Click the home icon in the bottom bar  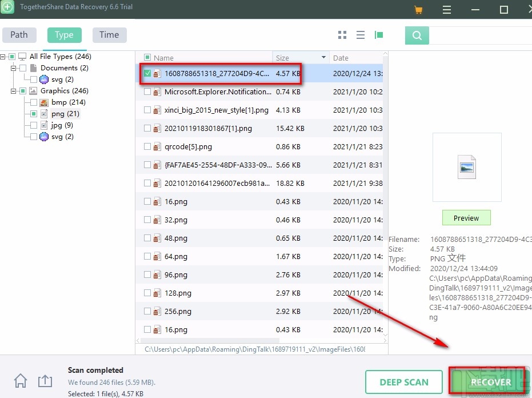21,380
